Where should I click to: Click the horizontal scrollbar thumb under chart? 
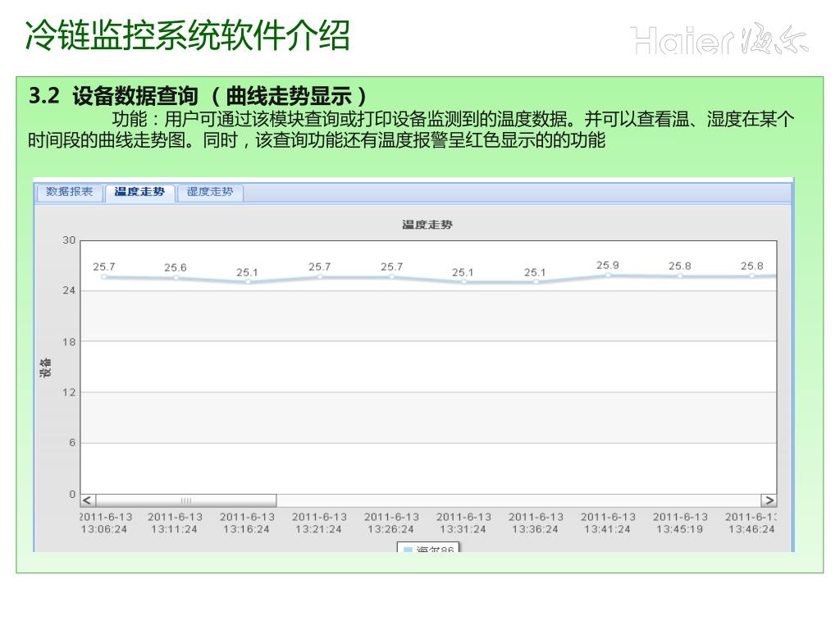186,501
